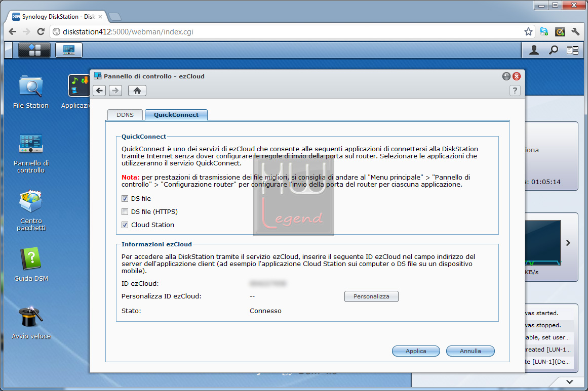Viewport: 588px width, 391px height.
Task: Go forward in control panel window
Action: click(x=115, y=91)
